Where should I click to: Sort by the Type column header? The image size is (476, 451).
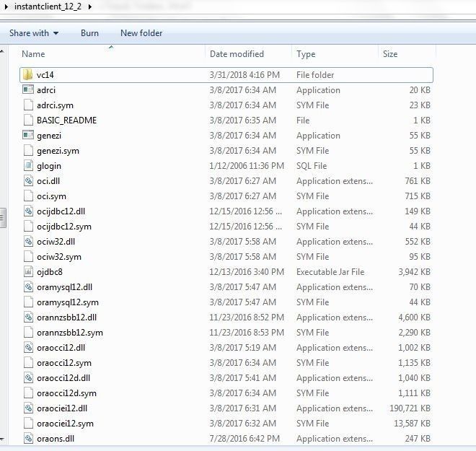pyautogui.click(x=306, y=53)
